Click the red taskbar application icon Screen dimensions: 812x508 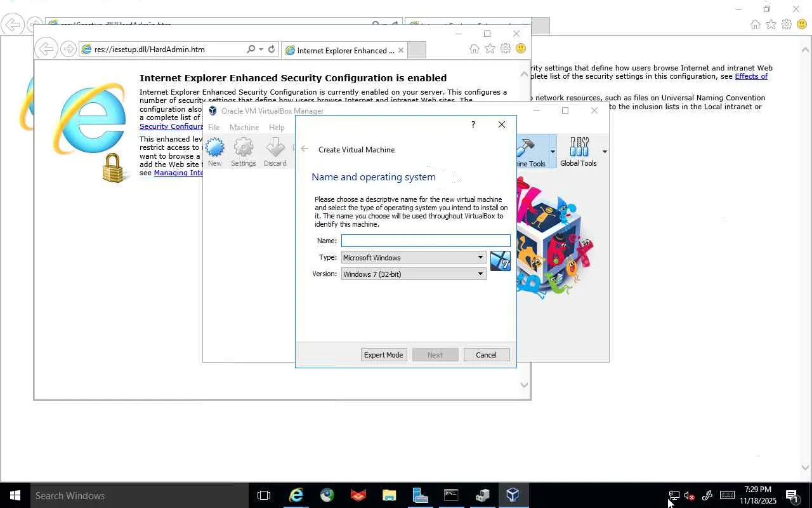pyautogui.click(x=358, y=495)
